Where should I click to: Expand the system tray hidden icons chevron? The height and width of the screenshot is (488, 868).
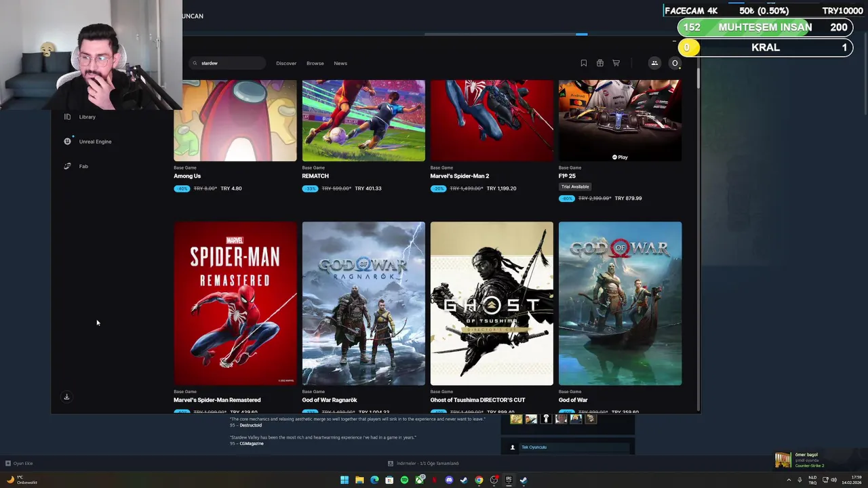[x=789, y=480]
